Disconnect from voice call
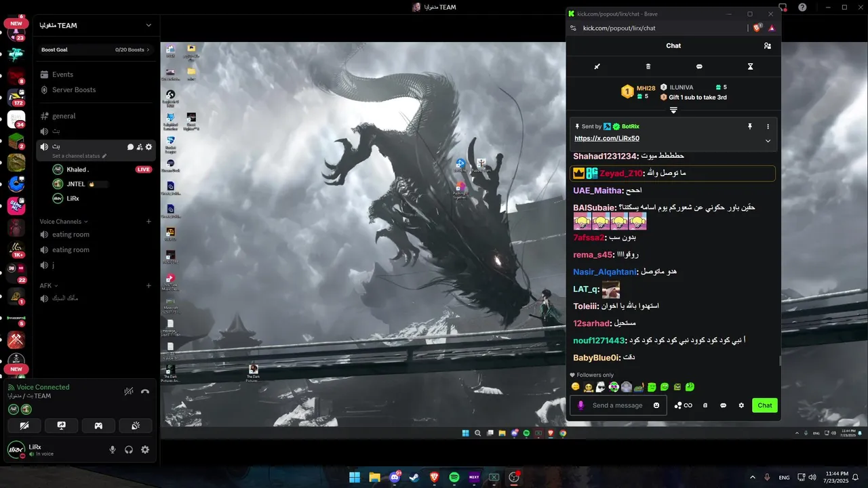This screenshot has width=868, height=488. click(145, 391)
